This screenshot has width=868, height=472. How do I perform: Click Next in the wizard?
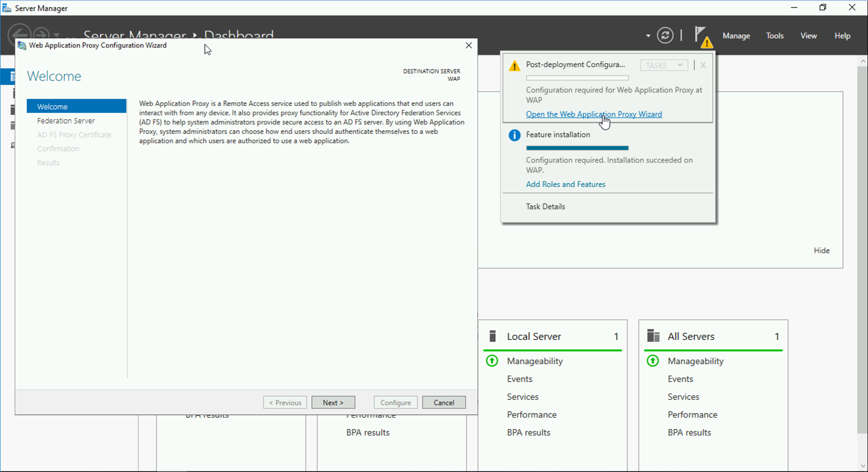click(x=333, y=402)
